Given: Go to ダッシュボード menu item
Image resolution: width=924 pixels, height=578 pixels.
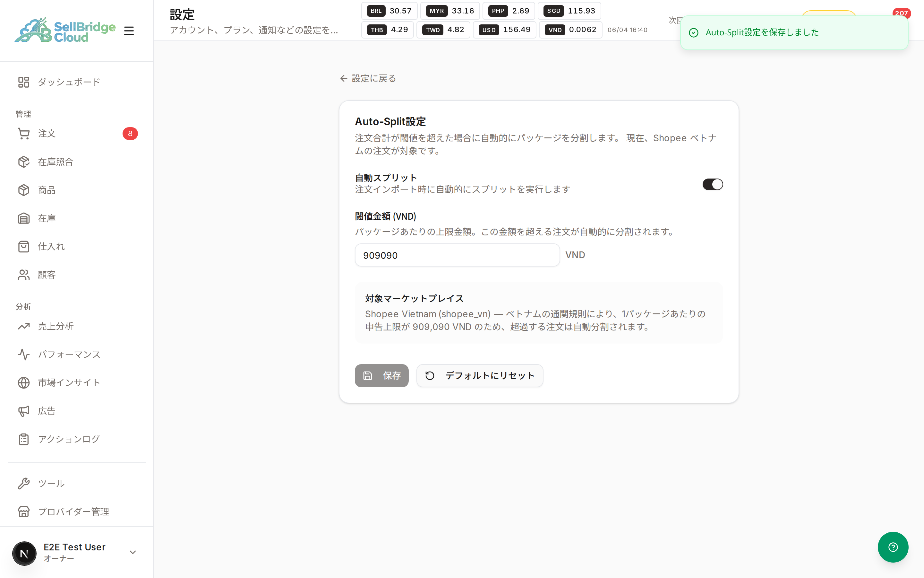Looking at the screenshot, I should [76, 82].
